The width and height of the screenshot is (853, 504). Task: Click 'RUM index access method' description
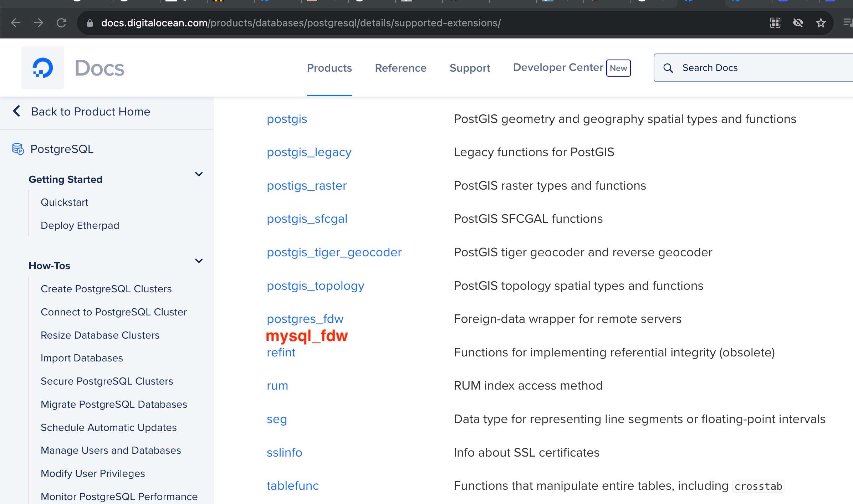(x=528, y=386)
